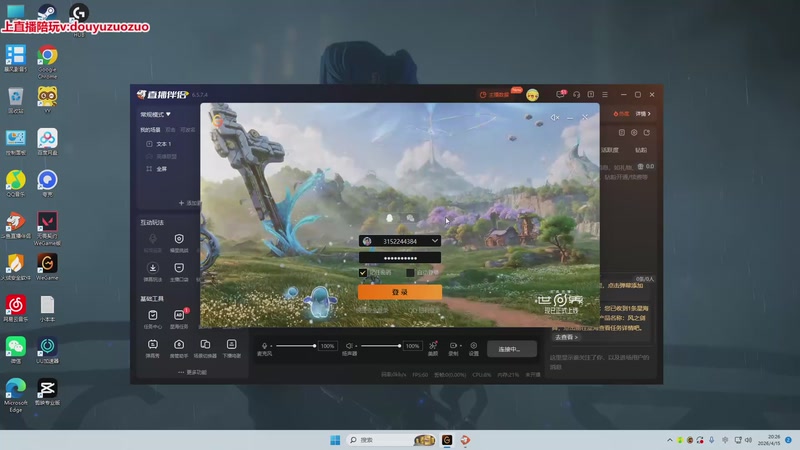Open Steam desktop shortcut
800x450 pixels.
(x=47, y=11)
